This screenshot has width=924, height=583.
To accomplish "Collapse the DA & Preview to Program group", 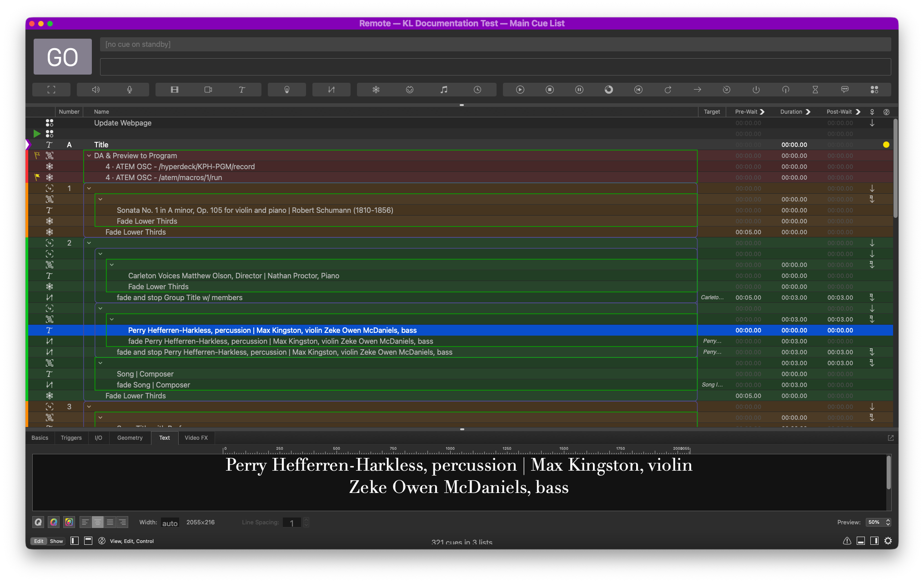I will 89,156.
